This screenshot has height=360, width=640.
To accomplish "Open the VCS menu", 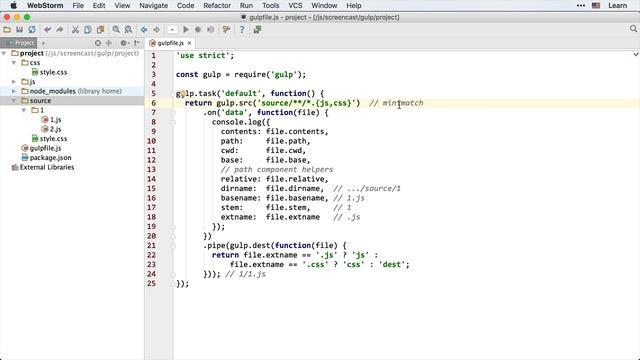I will click(x=295, y=5).
